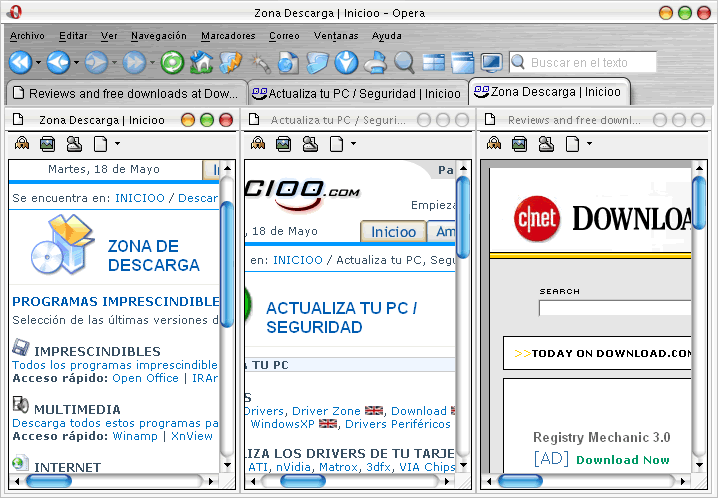
Task: Click the c|net SEARCH input box
Action: click(615, 308)
